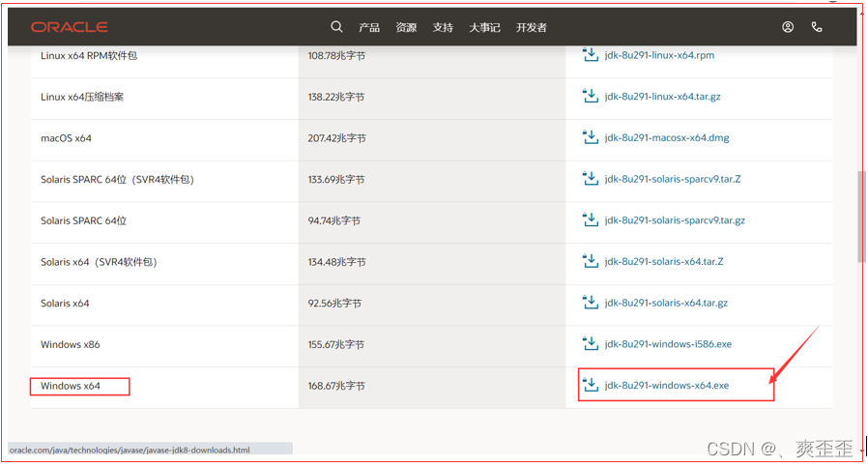Screen dimensions: 868x467
Task: Click download icon for jdk-8u291-windows-x64.exe
Action: tap(591, 385)
